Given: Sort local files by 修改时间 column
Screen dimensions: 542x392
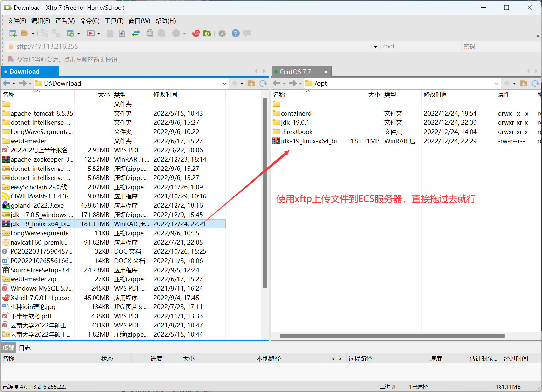Looking at the screenshot, I should pos(188,95).
